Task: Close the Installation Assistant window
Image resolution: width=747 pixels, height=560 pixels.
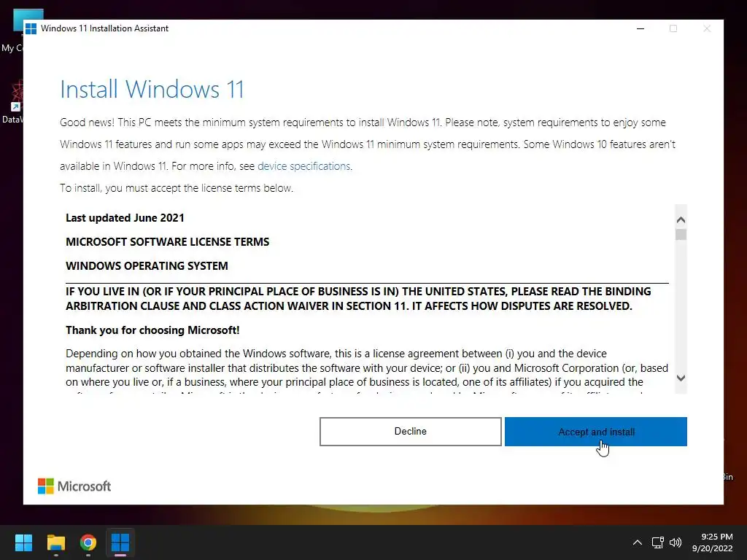Action: pyautogui.click(x=707, y=28)
